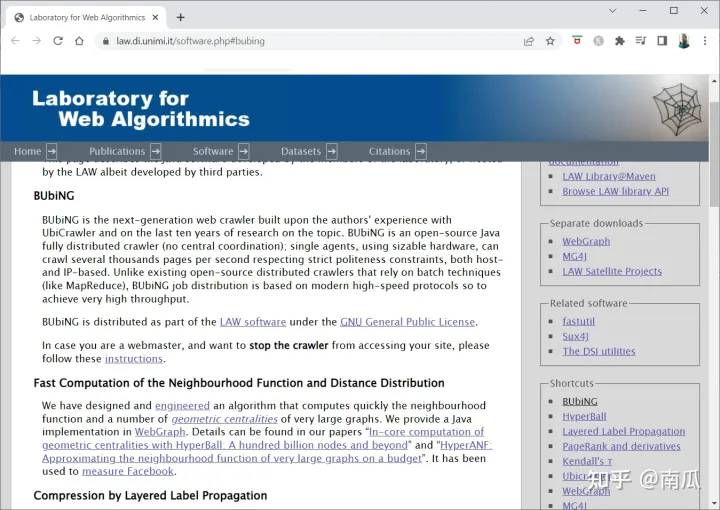Viewport: 720px width, 510px height.
Task: Open the browser home page
Action: point(79,41)
